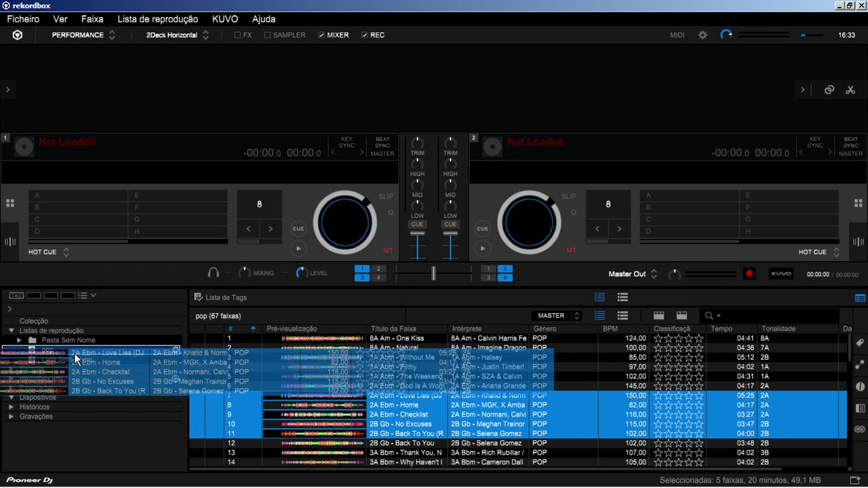Open the PERFORMANCE mode dropdown
Image resolution: width=868 pixels, height=488 pixels.
(83, 35)
